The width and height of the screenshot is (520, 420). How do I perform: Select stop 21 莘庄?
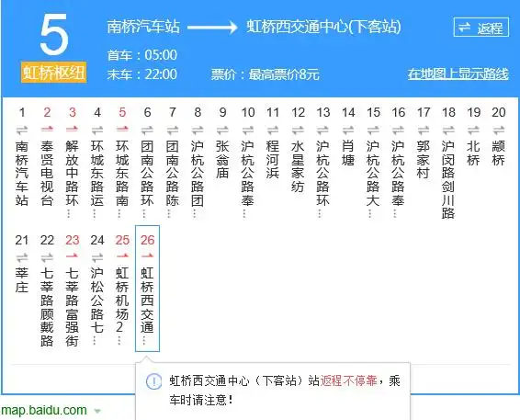pyautogui.click(x=22, y=280)
